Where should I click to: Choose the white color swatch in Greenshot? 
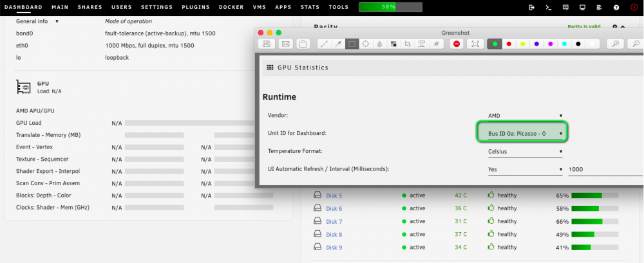pos(592,44)
